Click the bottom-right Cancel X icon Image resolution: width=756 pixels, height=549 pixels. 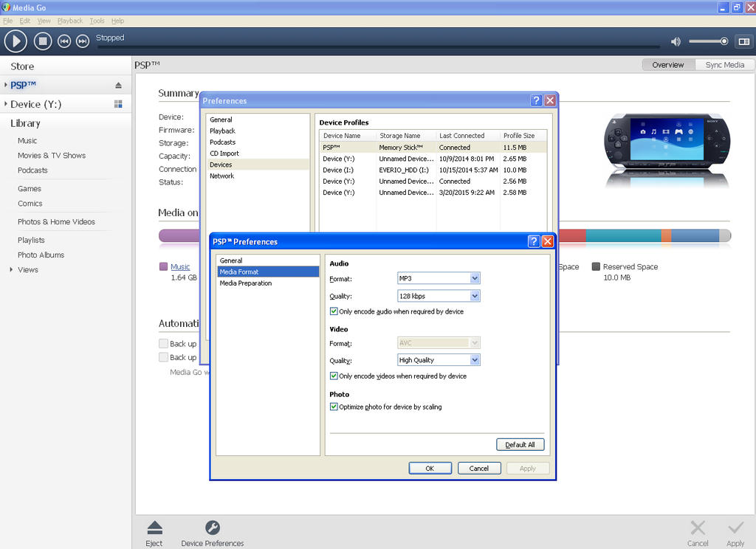click(x=698, y=528)
